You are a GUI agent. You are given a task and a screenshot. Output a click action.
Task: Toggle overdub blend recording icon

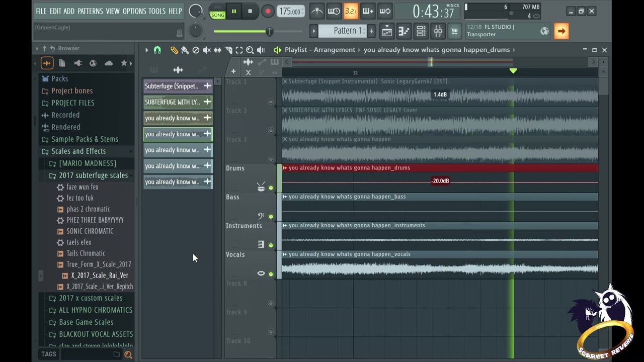pos(368,11)
